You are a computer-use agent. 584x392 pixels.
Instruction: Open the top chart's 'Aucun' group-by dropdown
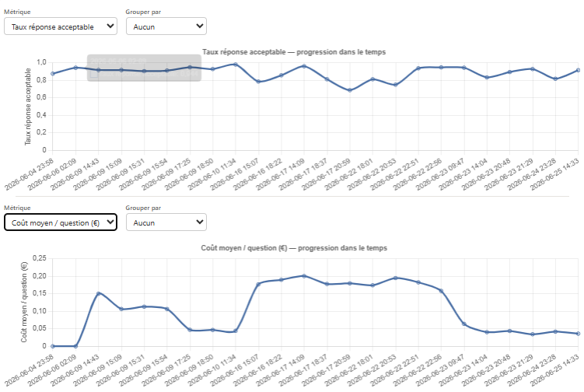[166, 26]
